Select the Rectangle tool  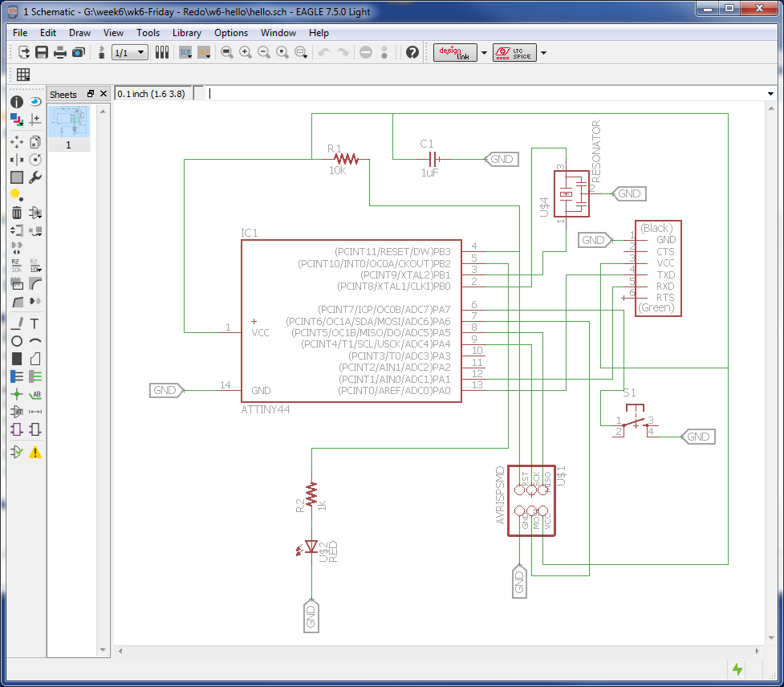[x=17, y=359]
